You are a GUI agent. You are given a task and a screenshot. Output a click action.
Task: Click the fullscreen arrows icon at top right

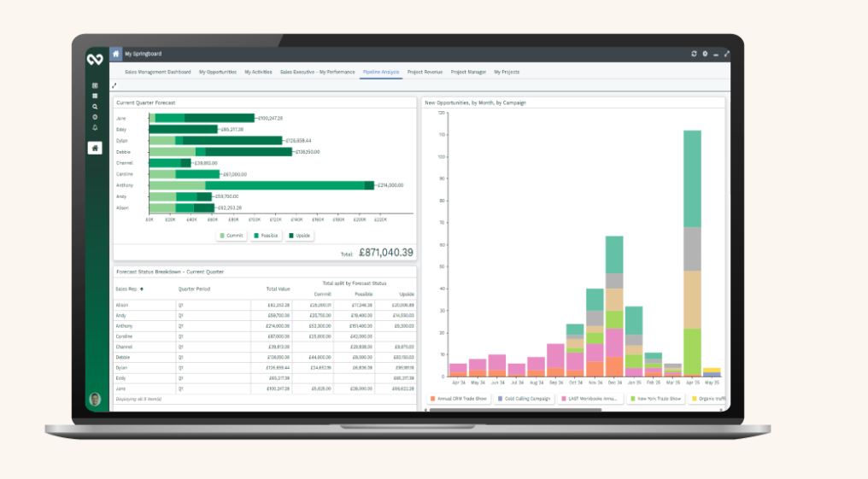[726, 54]
